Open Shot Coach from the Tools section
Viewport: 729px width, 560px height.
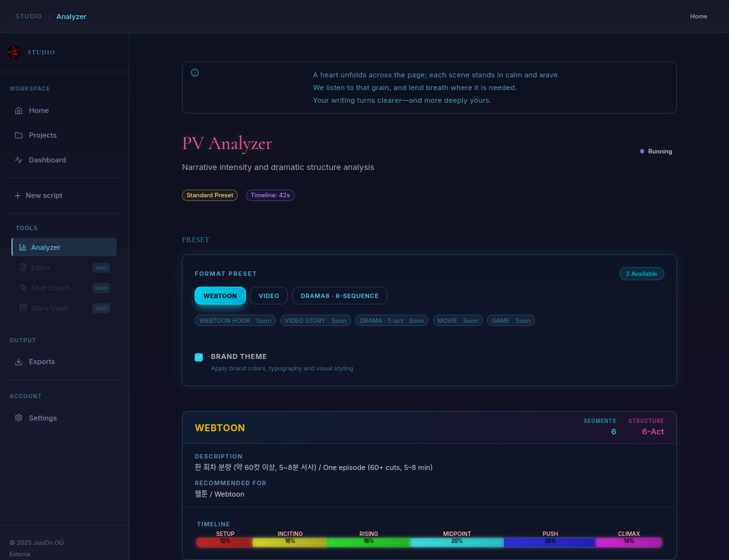[x=50, y=288]
